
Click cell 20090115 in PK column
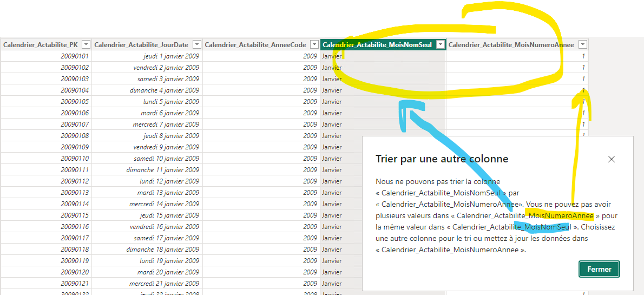click(x=47, y=215)
